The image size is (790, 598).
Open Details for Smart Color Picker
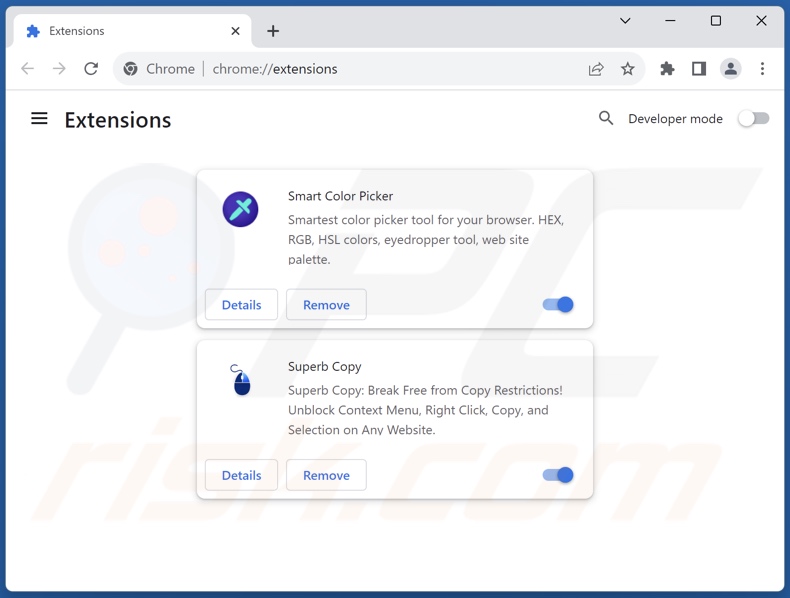click(241, 305)
